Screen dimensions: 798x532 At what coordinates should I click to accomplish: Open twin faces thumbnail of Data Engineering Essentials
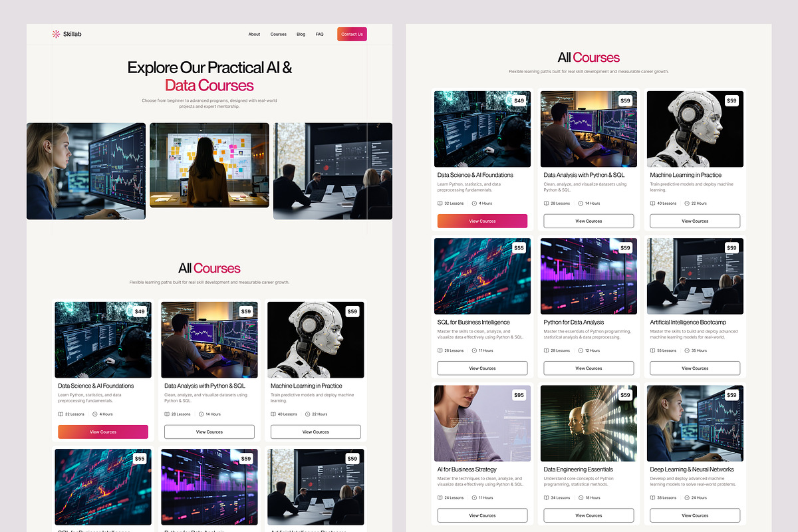click(x=589, y=424)
